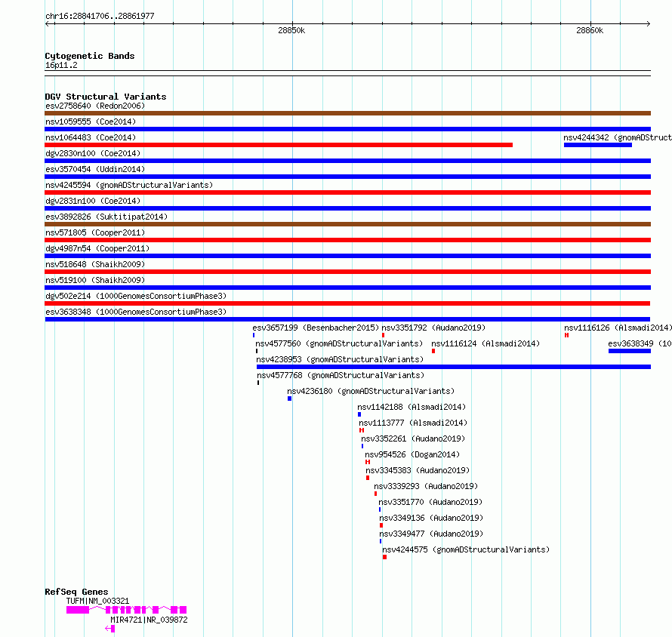Viewport: 672px width, 637px height.
Task: Click the red nsv4244575 gnomAD marker
Action: click(x=385, y=557)
